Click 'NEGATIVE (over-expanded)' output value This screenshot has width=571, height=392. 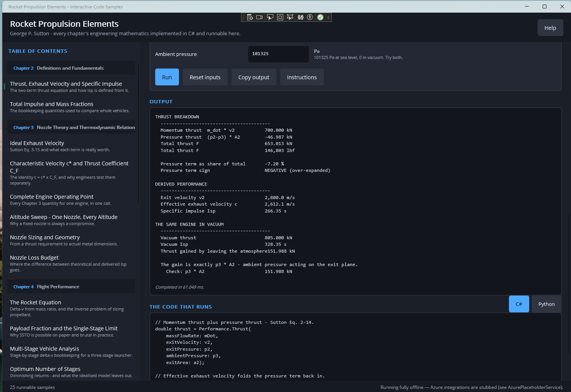(x=297, y=170)
